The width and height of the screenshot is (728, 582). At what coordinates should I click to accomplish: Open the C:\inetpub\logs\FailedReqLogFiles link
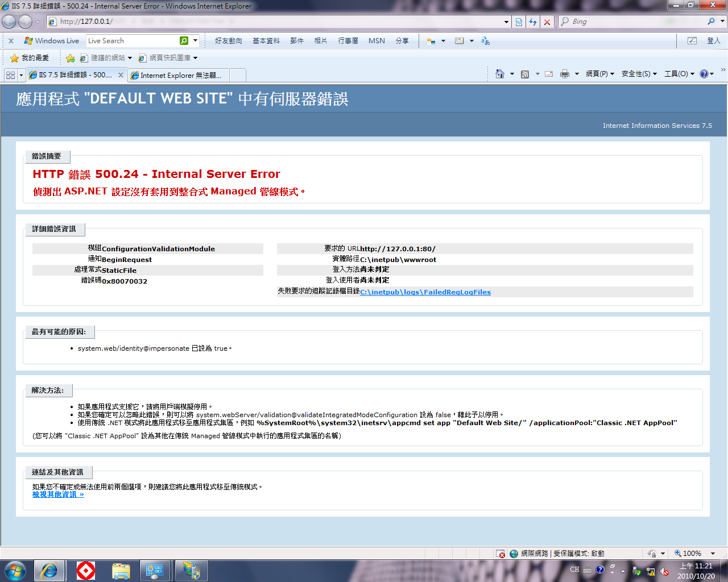(x=425, y=292)
